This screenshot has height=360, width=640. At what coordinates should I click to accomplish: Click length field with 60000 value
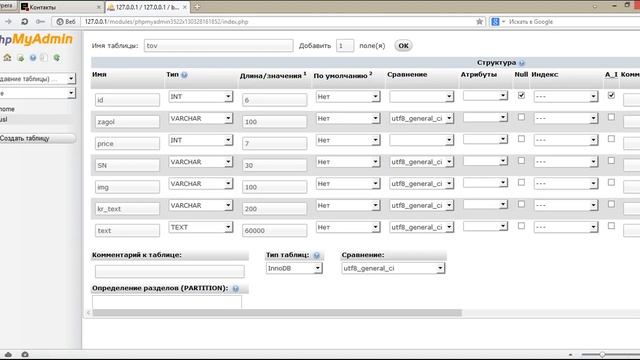(274, 231)
